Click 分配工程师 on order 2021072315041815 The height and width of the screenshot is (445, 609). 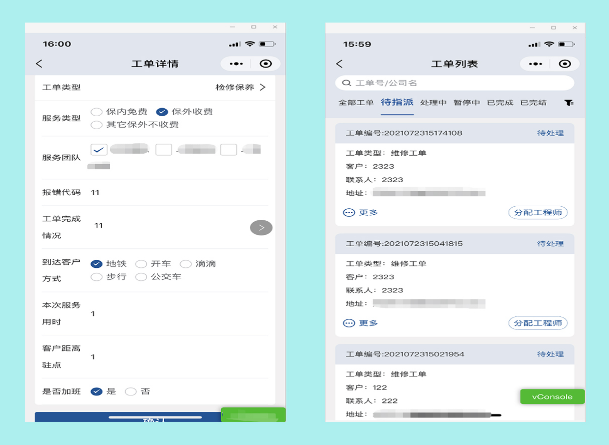[x=538, y=323]
